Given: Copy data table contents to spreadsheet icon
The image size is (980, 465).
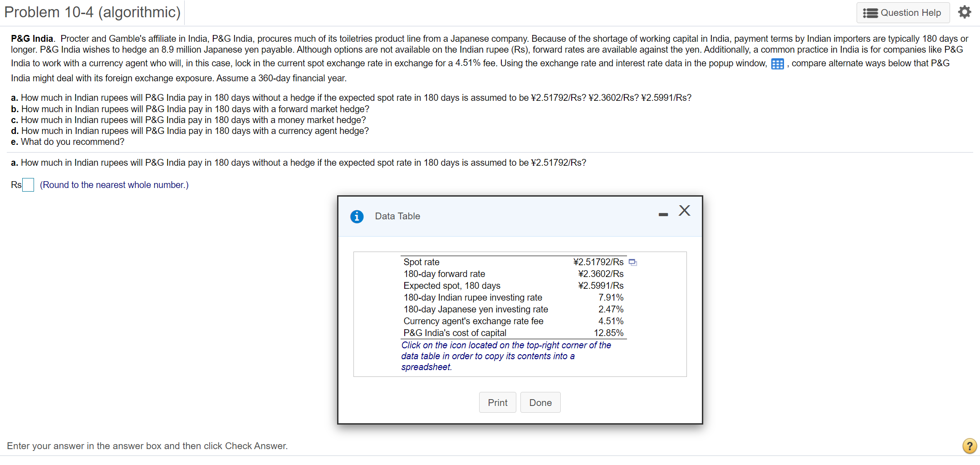Looking at the screenshot, I should (x=633, y=262).
